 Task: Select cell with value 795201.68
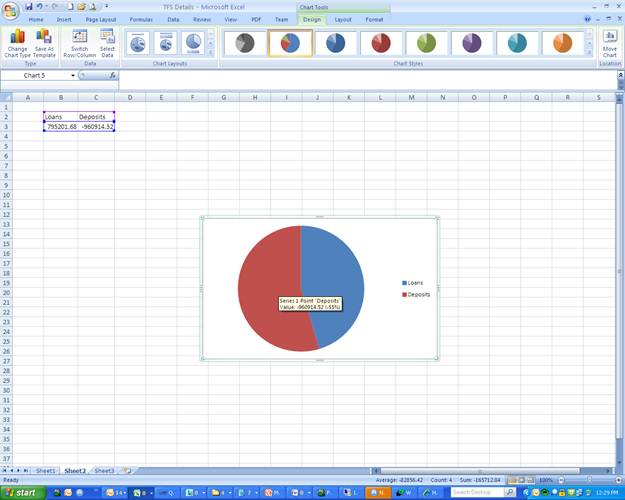(61, 126)
